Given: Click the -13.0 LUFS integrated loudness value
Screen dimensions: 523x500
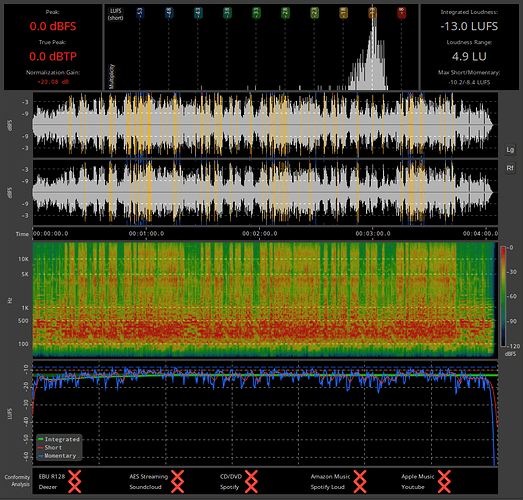Looking at the screenshot, I should click(469, 26).
